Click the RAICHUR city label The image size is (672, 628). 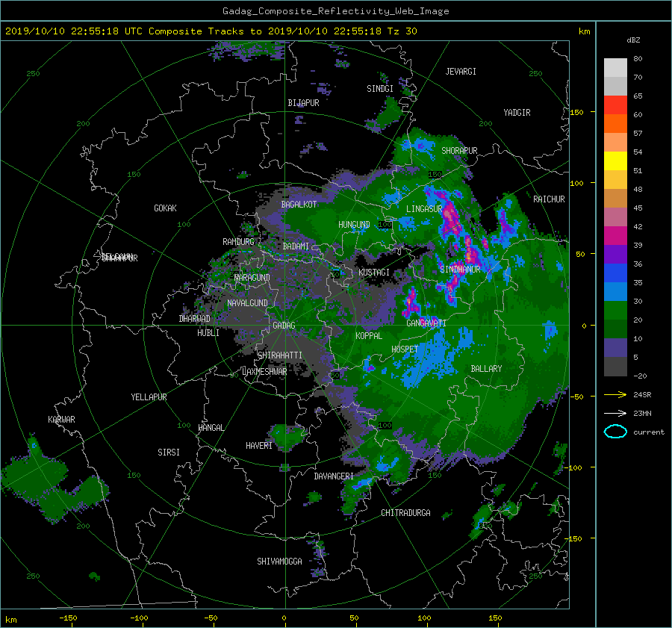click(549, 199)
